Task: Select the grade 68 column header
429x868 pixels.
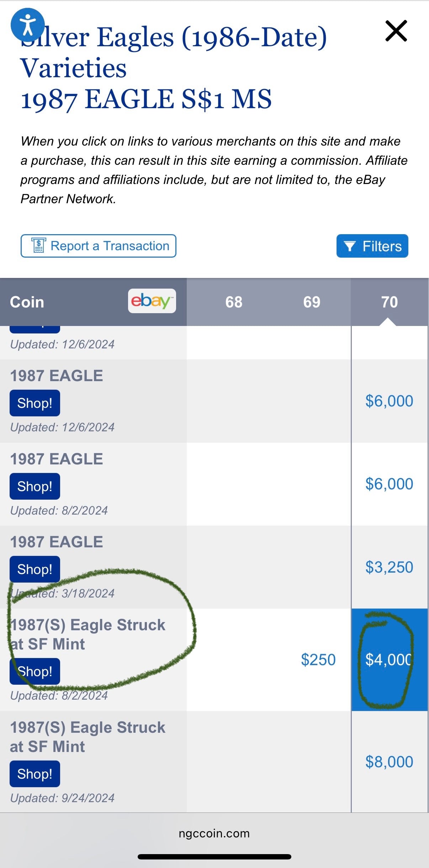Action: coord(233,302)
